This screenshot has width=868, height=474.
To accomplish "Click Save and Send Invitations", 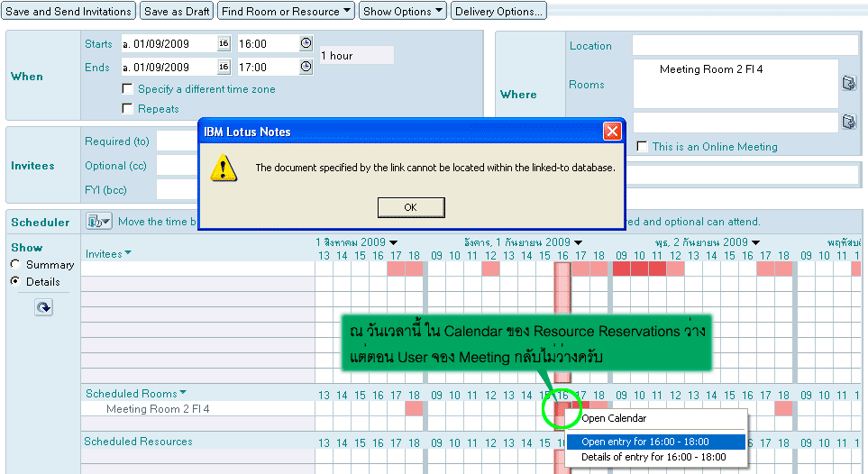I will pos(69,11).
